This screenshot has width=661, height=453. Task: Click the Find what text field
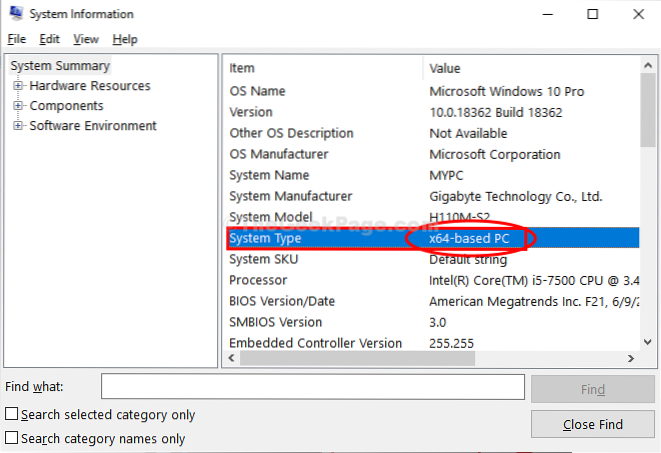click(312, 387)
